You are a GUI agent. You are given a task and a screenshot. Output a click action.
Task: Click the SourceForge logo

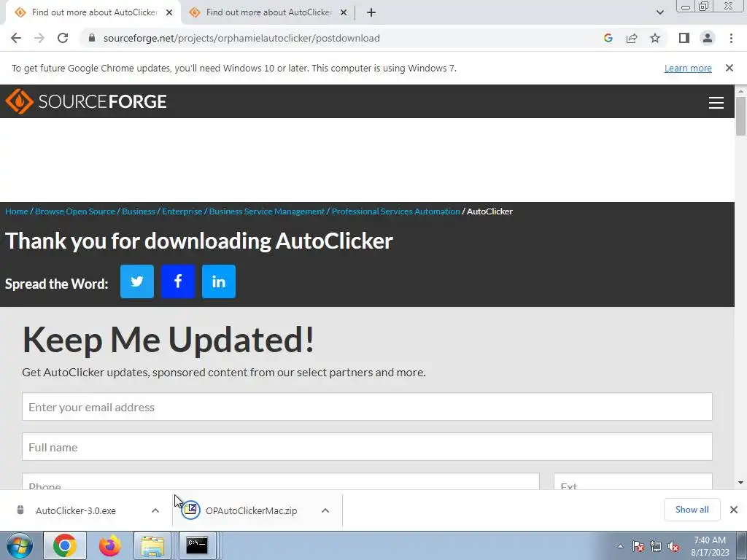point(86,101)
